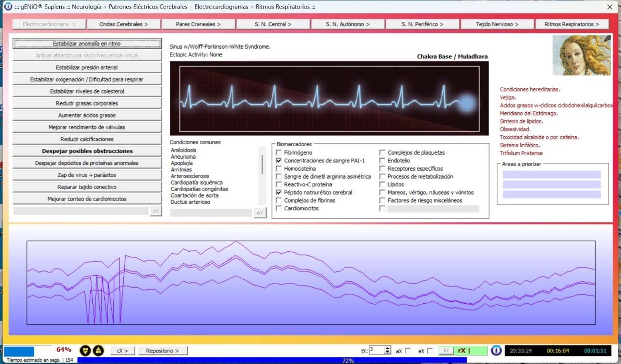The image size is (621, 364).
Task: Click the blue info icon near clock
Action: (496, 351)
